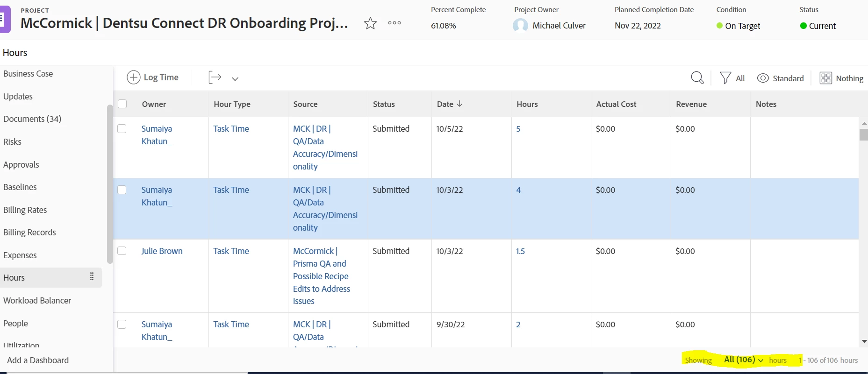Click the Log Time plus icon

(x=134, y=78)
